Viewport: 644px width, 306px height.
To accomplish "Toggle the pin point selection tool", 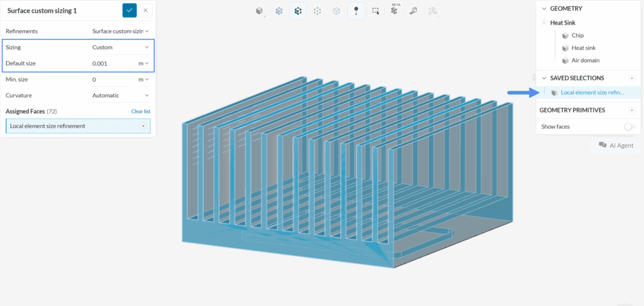I will (x=356, y=11).
